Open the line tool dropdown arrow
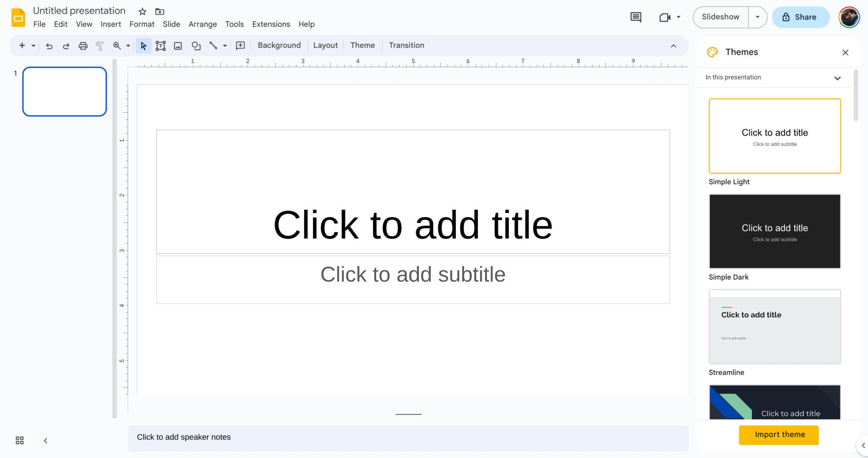Screen dimensions: 868x458 (x=225, y=46)
